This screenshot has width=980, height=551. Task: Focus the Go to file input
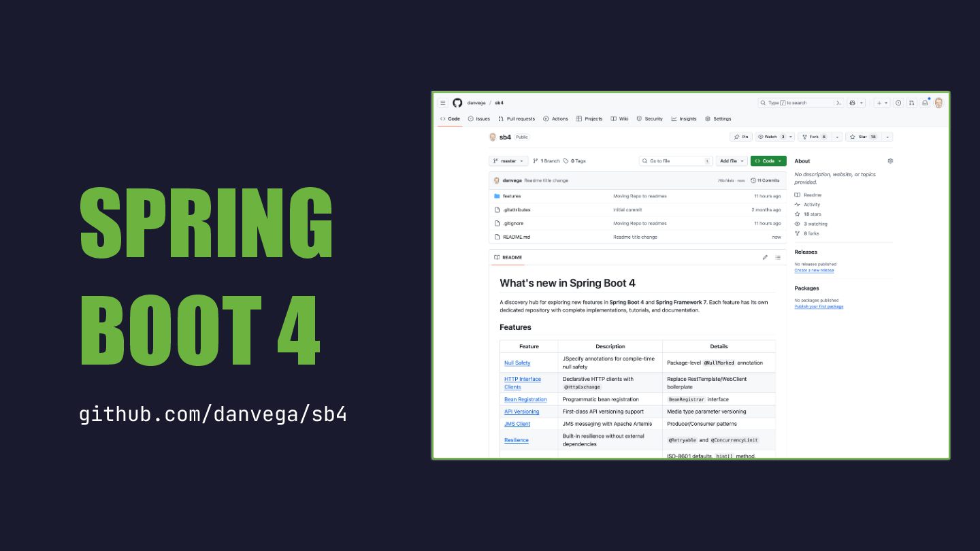(x=676, y=161)
